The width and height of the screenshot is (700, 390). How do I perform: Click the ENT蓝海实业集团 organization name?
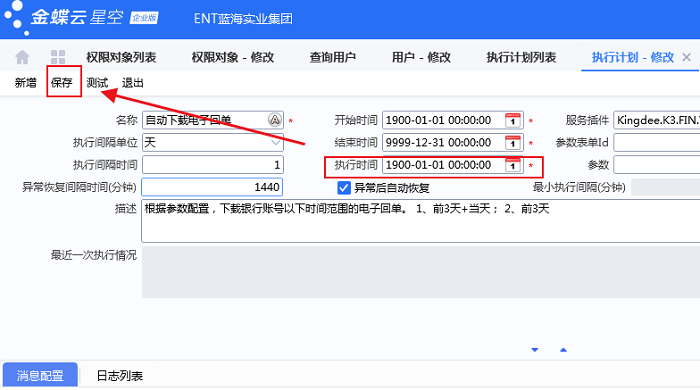[243, 19]
